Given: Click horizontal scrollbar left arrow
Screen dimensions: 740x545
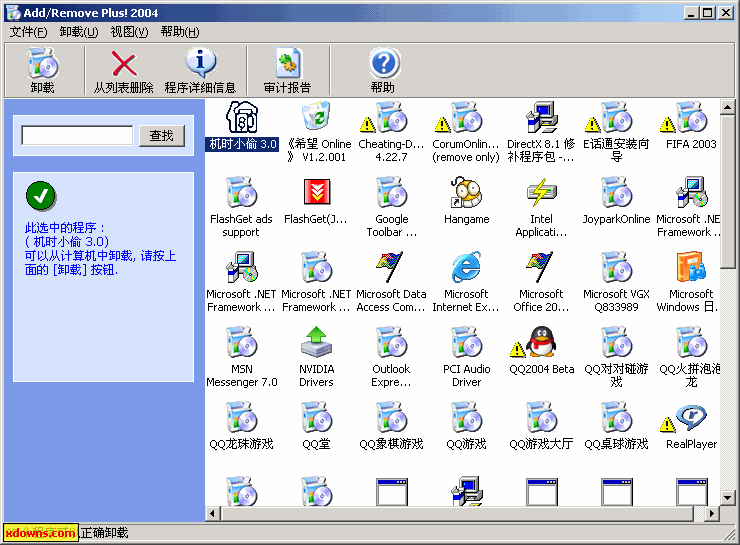Looking at the screenshot, I should [212, 513].
